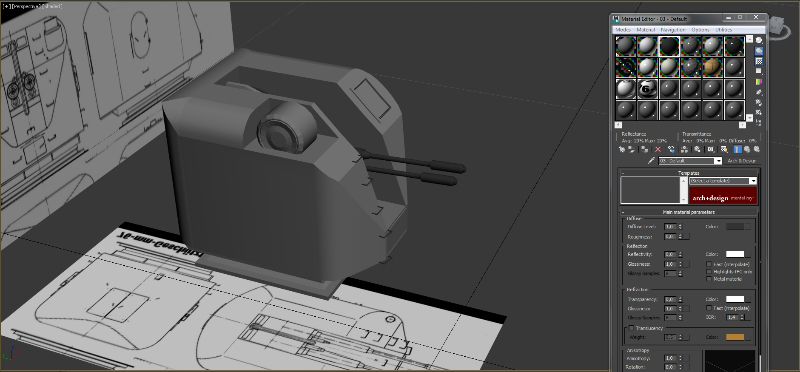Click the Arch & Design type button
The width and height of the screenshot is (800, 372).
(x=741, y=161)
